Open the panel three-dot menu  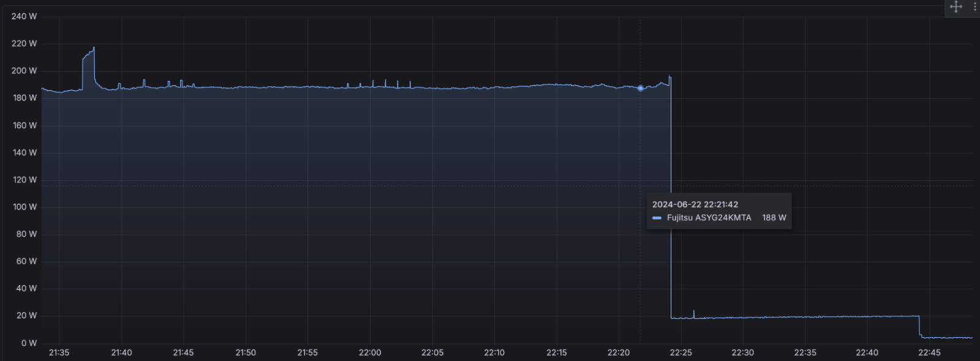point(974,7)
